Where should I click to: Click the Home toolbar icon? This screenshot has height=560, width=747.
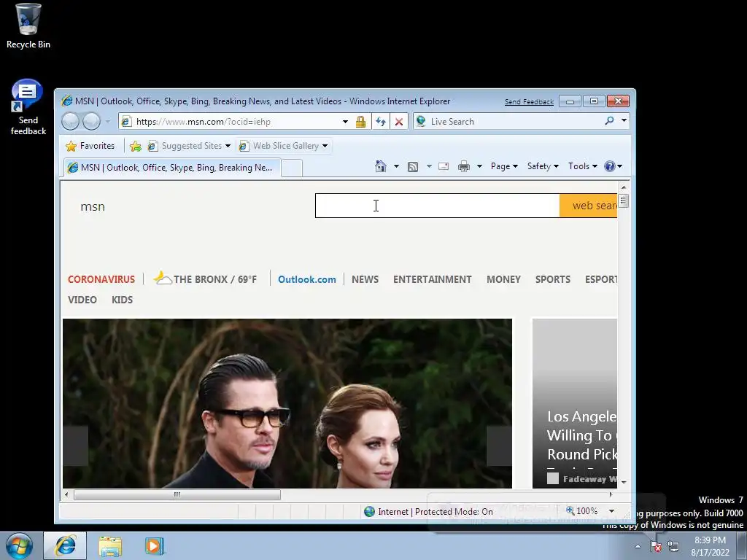(x=381, y=166)
